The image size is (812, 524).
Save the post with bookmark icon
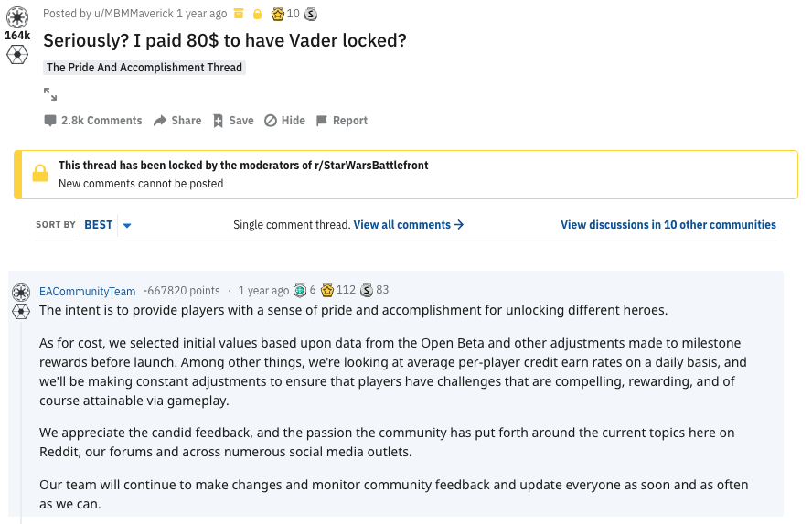tap(233, 121)
